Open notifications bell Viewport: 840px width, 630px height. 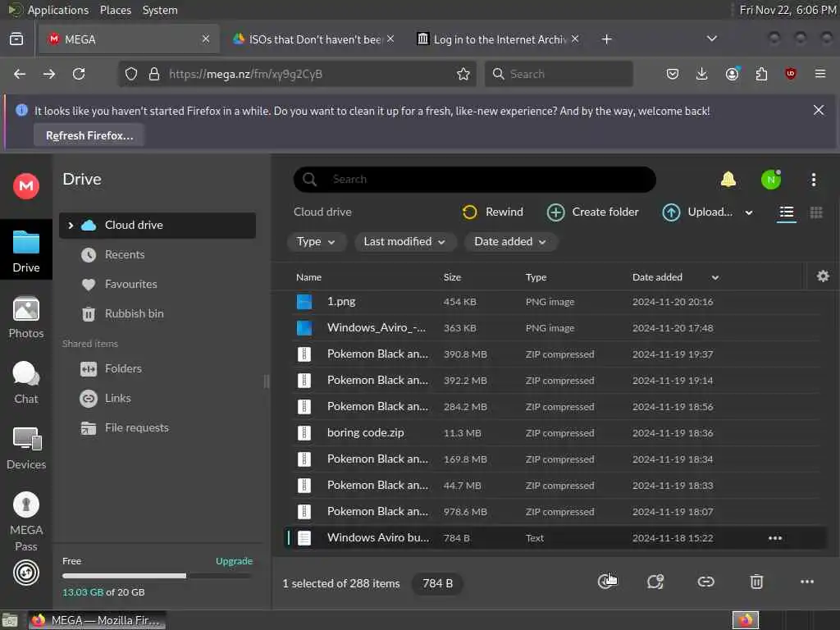pos(728,180)
